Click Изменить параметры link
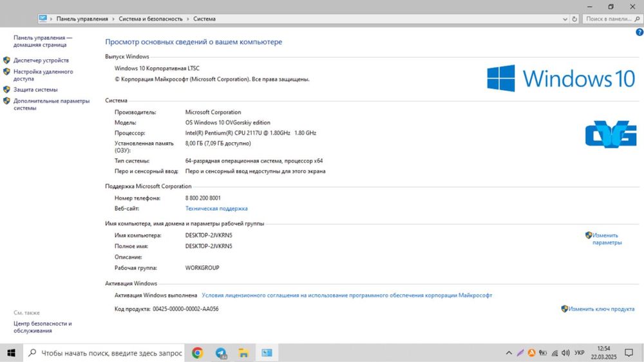Viewport: 644px width, 362px height. [607, 239]
